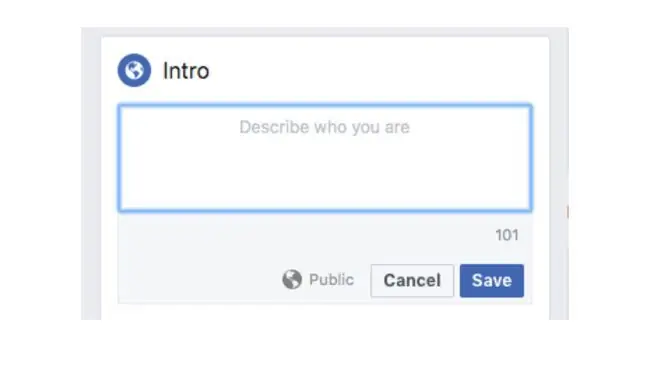Click the 101 remaining characters counter

(x=507, y=235)
